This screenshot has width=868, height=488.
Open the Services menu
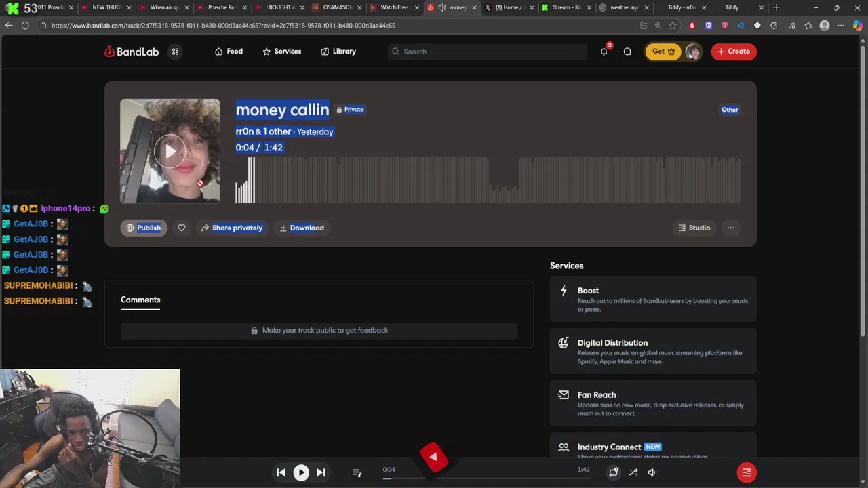(x=281, y=52)
